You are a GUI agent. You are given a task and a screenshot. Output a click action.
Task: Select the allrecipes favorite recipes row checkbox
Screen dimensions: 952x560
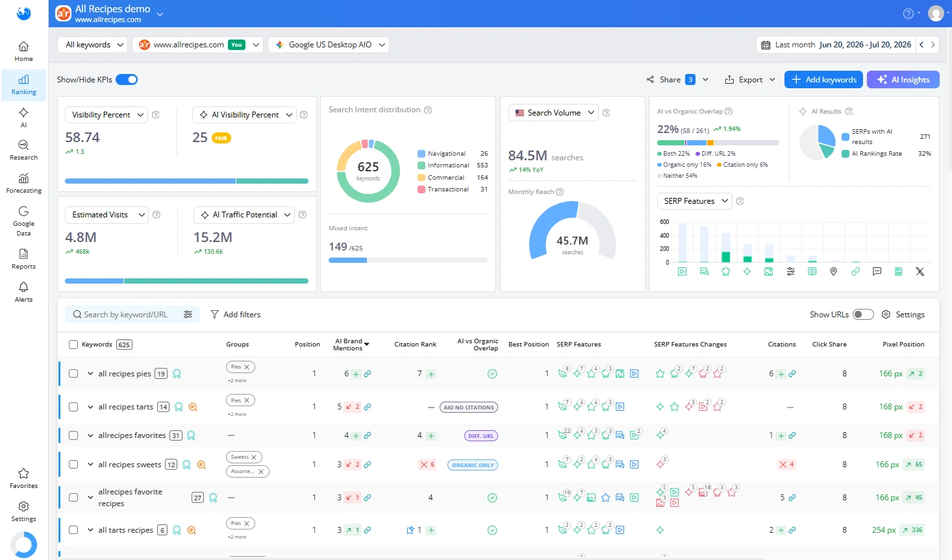(x=73, y=498)
